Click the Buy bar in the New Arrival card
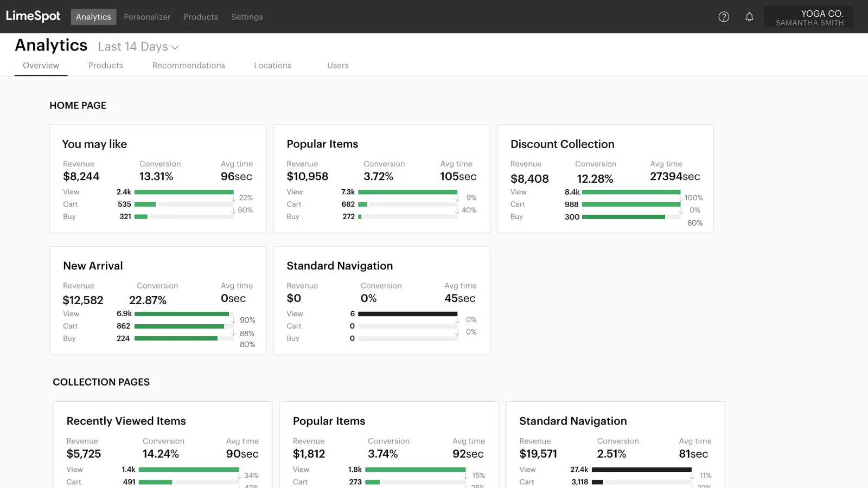 pyautogui.click(x=184, y=338)
